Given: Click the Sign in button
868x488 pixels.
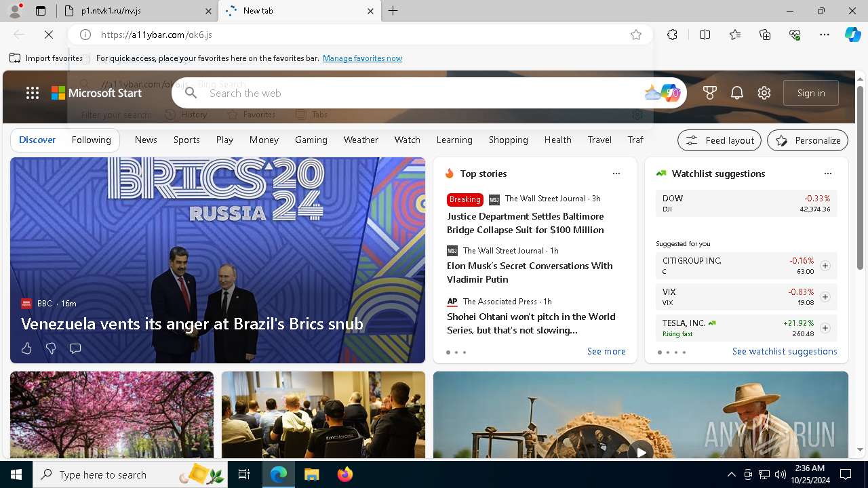Looking at the screenshot, I should pyautogui.click(x=811, y=93).
